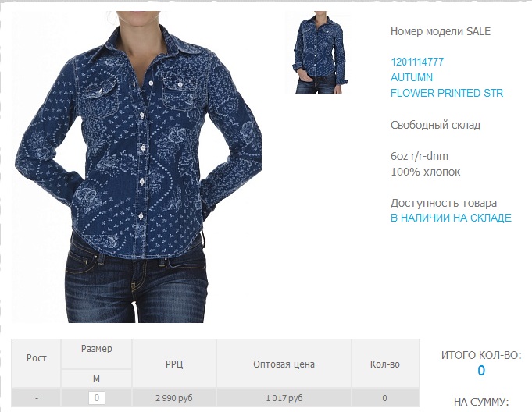532x412 pixels.
Task: Click the M size subheader cell
Action: click(96, 378)
